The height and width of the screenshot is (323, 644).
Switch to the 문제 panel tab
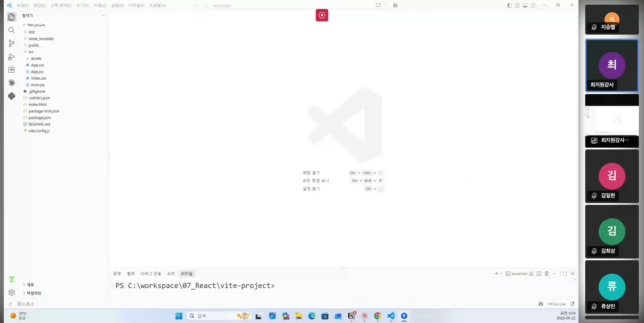117,274
